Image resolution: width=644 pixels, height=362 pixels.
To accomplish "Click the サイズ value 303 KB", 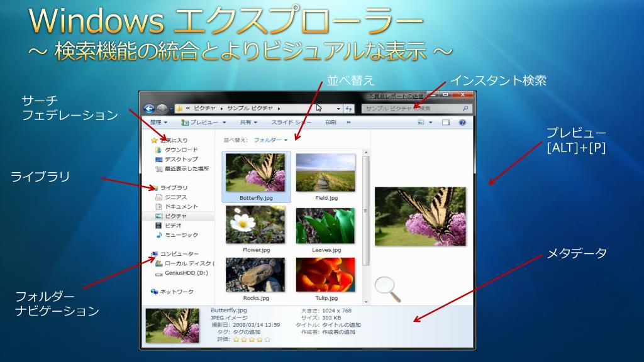I will [331, 318].
